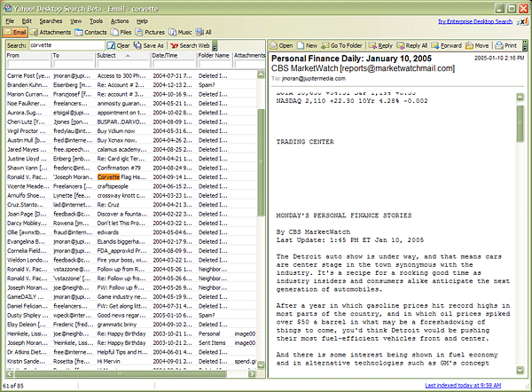Select the Email search category
The image size is (532, 392).
point(15,32)
